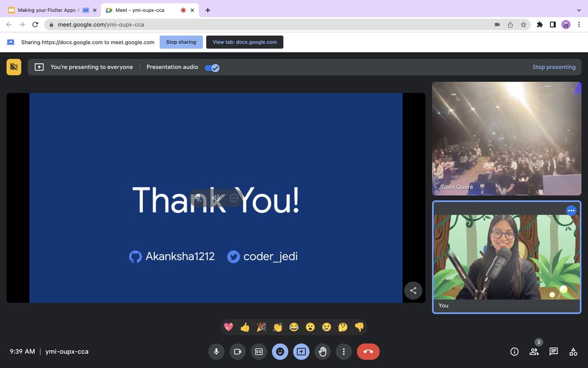Click remove icon on slide overlay

pos(234,198)
